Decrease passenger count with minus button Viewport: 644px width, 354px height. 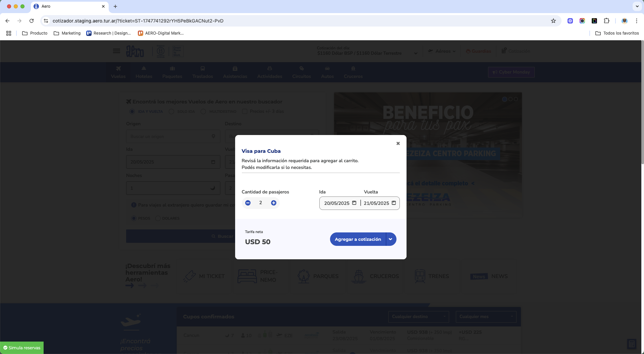tap(248, 203)
